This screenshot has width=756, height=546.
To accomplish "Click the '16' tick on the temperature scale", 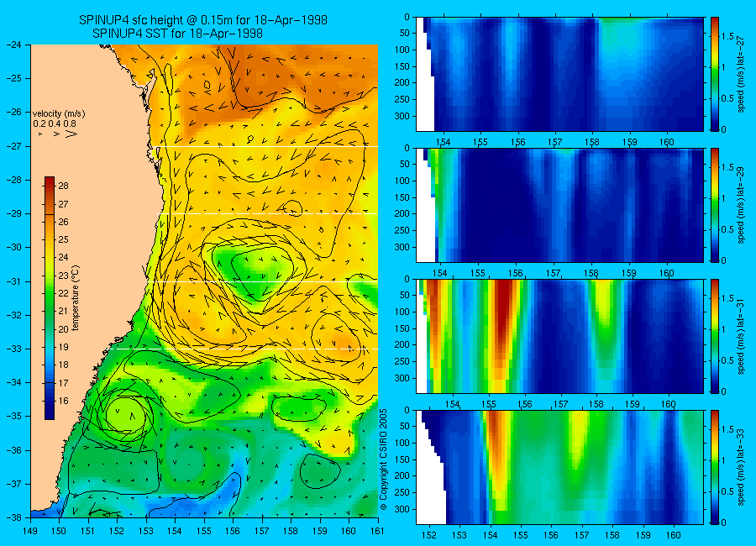I will coord(63,401).
